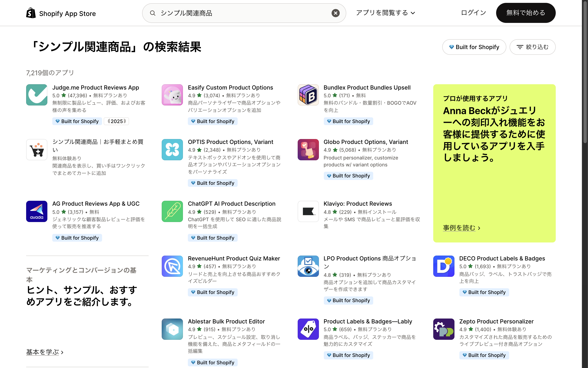
Task: Toggle the Built for Shopify filter
Action: (x=474, y=47)
